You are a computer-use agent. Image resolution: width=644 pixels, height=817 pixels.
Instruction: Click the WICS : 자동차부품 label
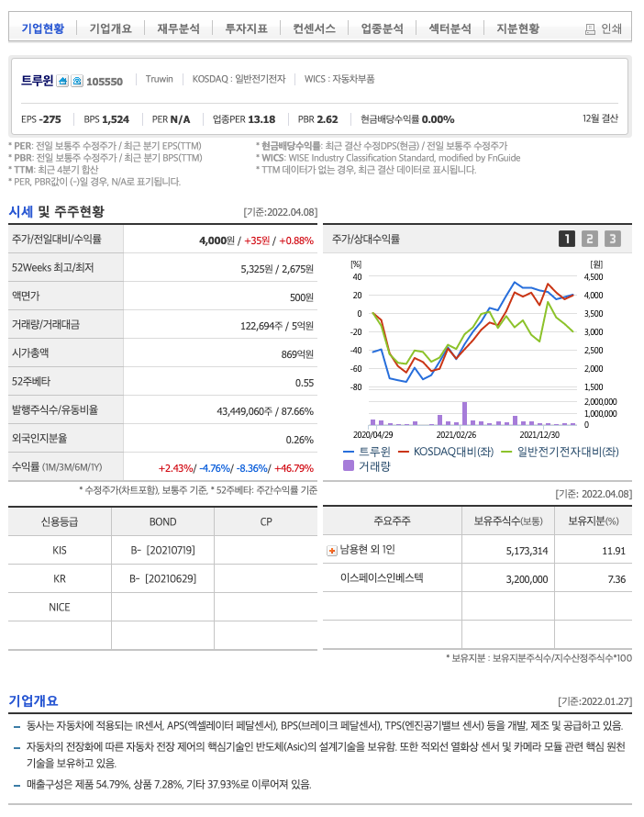point(339,79)
